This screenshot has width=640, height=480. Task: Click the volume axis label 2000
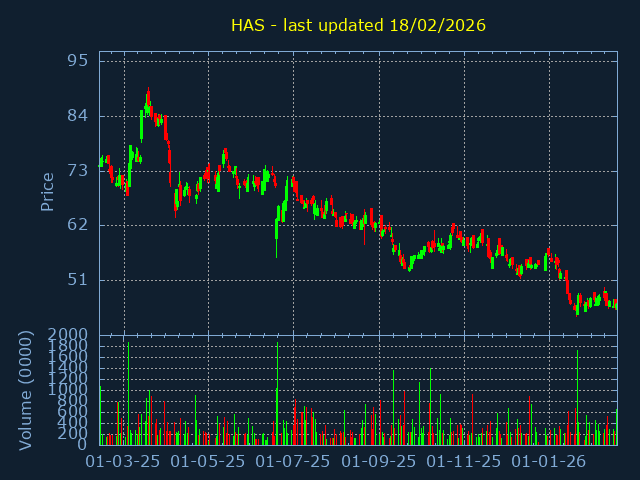click(68, 335)
